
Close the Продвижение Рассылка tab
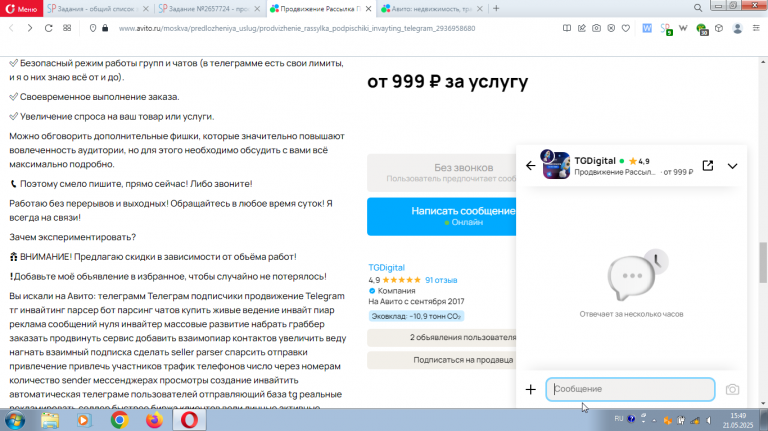point(368,9)
